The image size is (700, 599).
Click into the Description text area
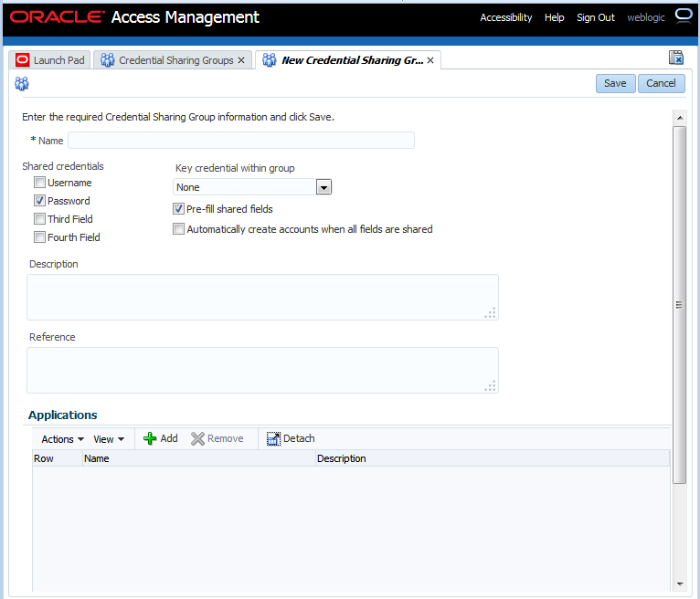262,297
